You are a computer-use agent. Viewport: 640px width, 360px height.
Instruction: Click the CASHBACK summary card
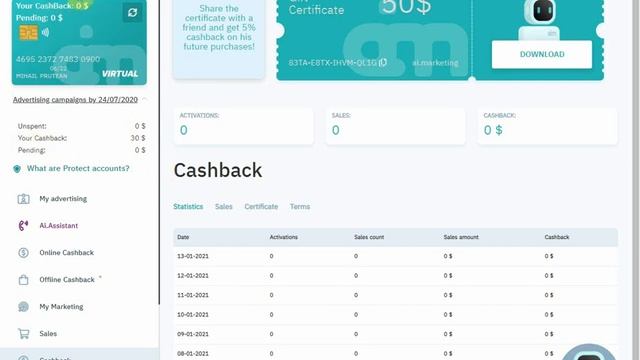(547, 126)
